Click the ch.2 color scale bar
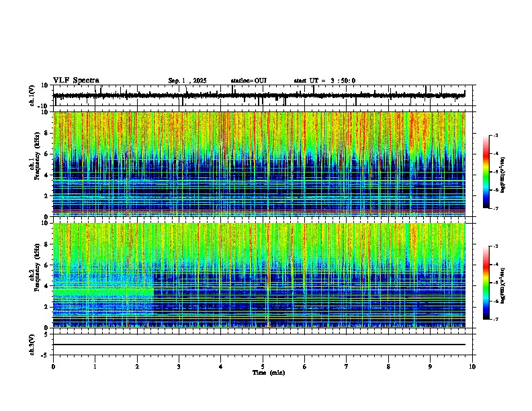 (486, 283)
